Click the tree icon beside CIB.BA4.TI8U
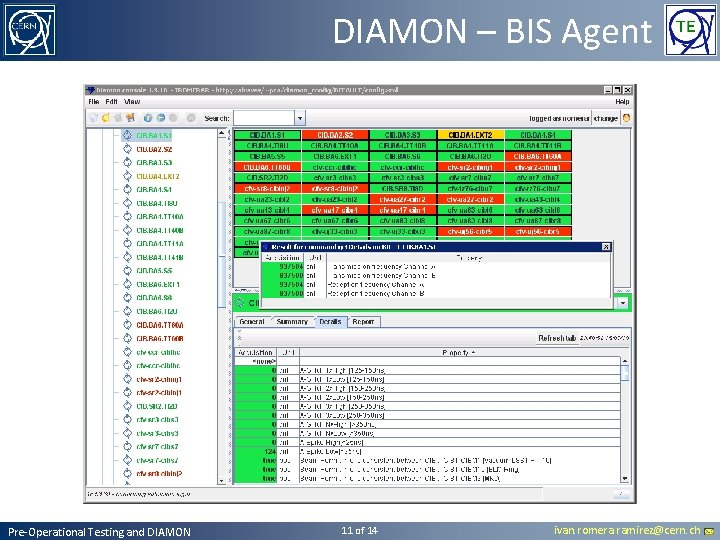This screenshot has height=540, width=720. [x=127, y=203]
